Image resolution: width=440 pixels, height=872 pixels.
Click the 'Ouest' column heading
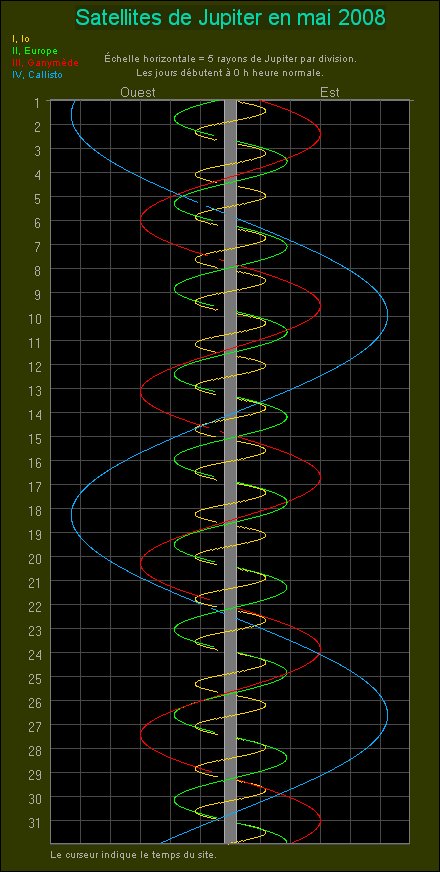pyautogui.click(x=138, y=92)
